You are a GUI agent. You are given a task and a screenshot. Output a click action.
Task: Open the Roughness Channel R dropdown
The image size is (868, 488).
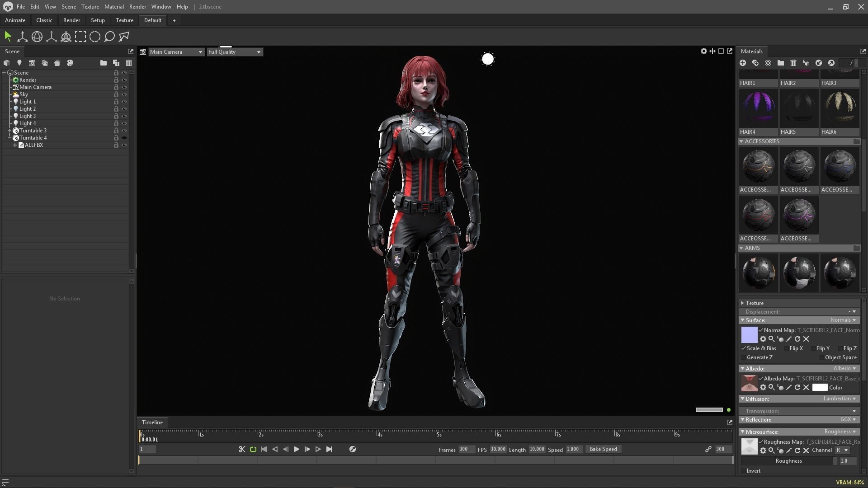842,450
